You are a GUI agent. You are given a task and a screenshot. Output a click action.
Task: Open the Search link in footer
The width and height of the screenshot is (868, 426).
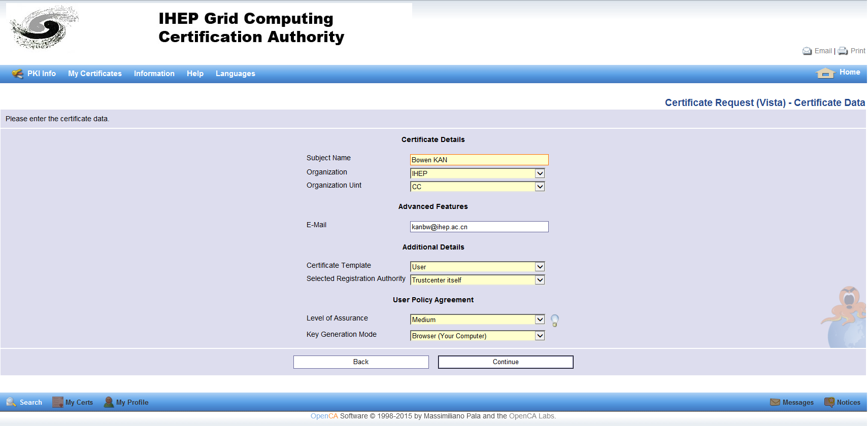pyautogui.click(x=31, y=402)
